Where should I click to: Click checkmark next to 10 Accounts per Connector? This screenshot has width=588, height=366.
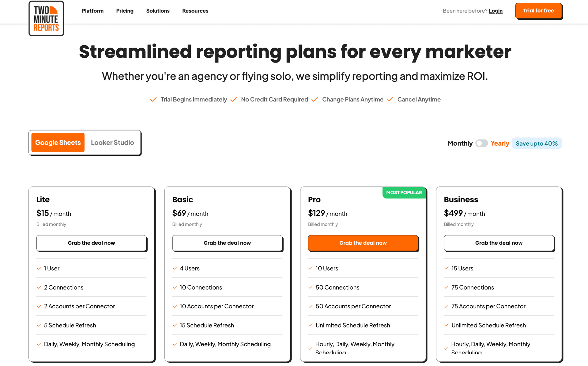click(175, 306)
